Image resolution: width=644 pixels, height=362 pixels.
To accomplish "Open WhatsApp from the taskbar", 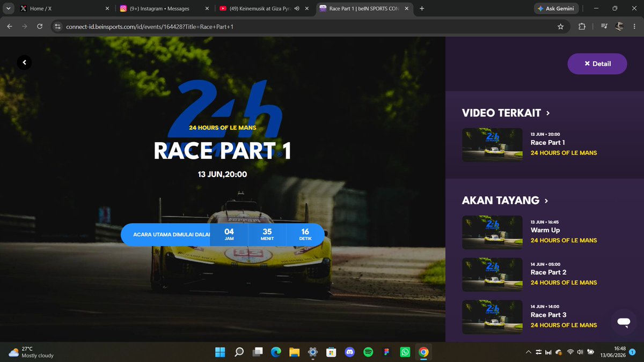I will click(x=405, y=352).
